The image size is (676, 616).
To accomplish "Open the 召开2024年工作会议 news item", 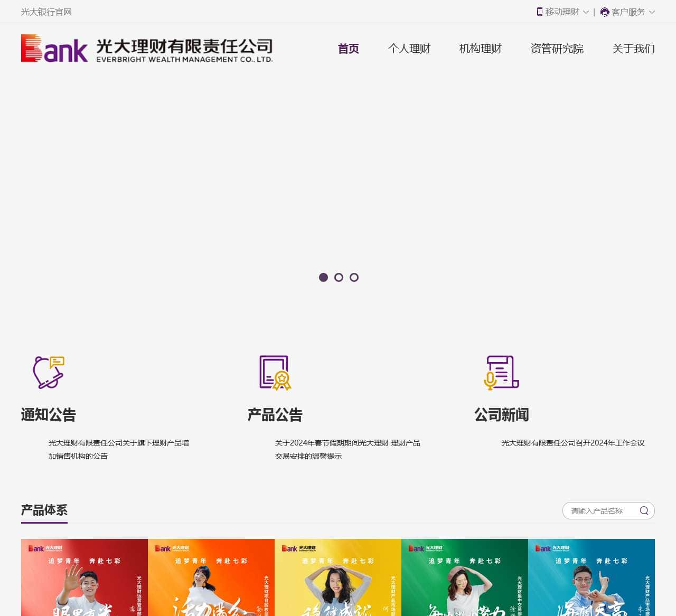I will click(x=573, y=443).
